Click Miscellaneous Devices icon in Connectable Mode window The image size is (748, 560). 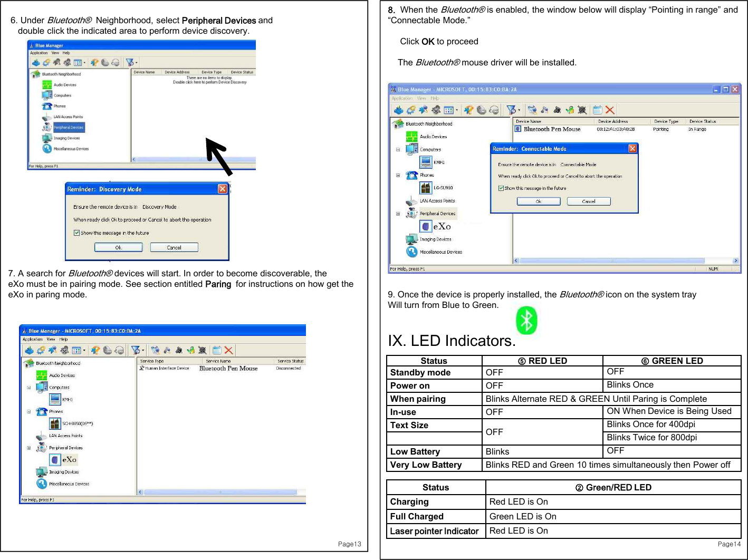412,252
